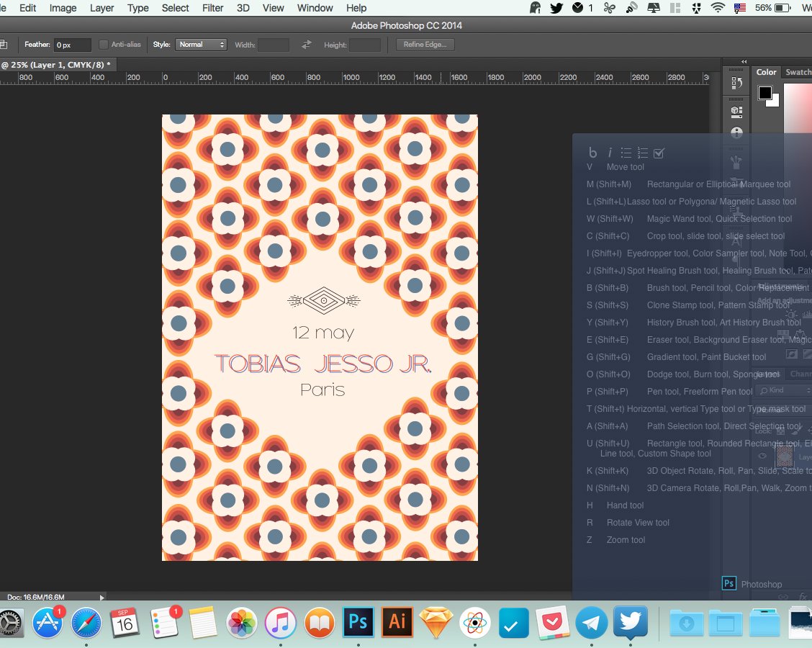Open the Edit menu

pos(27,8)
